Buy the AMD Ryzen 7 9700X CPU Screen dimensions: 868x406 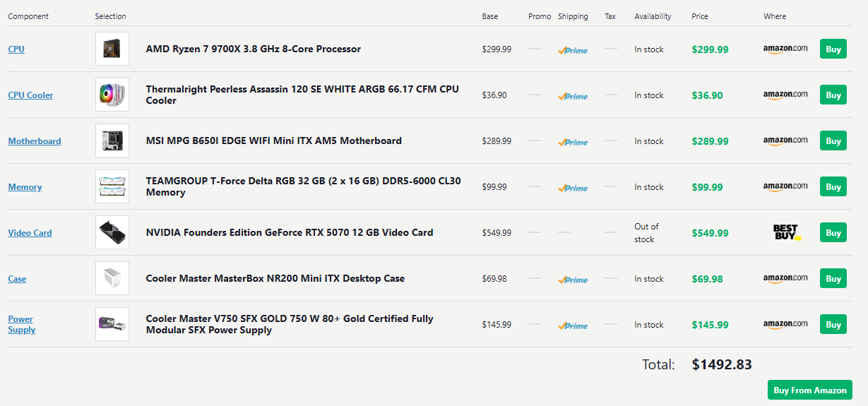[x=833, y=49]
